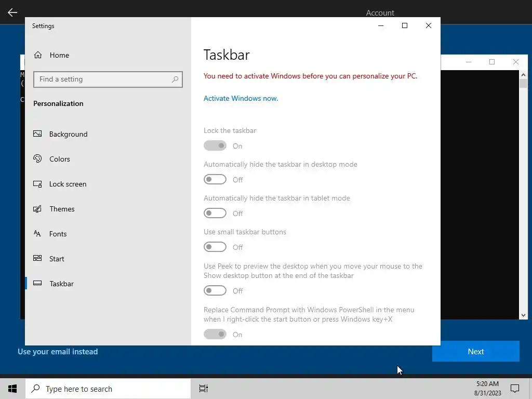Minimize the Settings window

click(381, 26)
